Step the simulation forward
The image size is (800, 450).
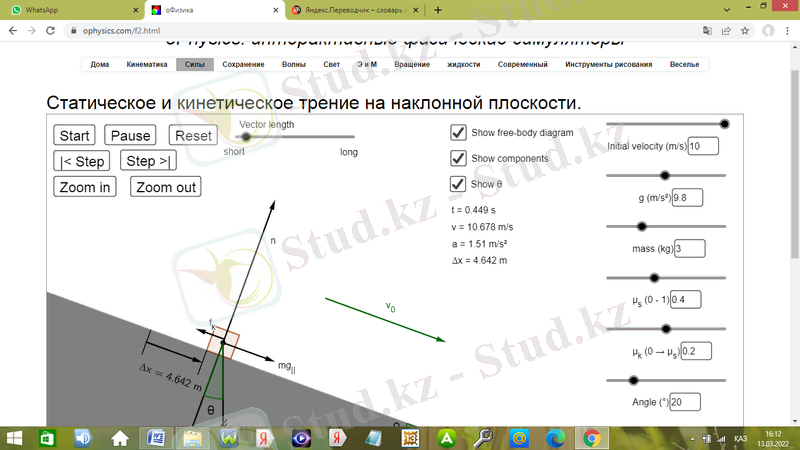148,161
